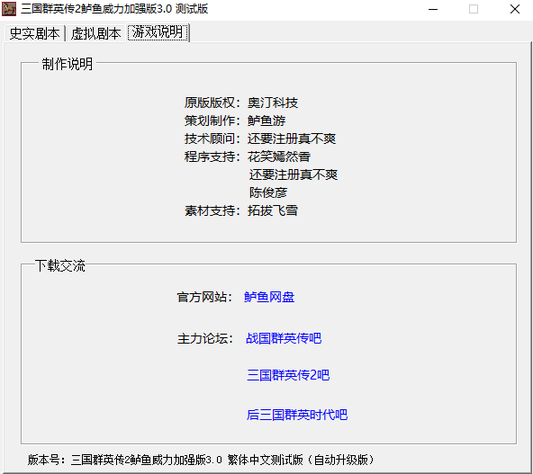This screenshot has width=533, height=474.
Task: Click the window title text
Action: tap(114, 9)
